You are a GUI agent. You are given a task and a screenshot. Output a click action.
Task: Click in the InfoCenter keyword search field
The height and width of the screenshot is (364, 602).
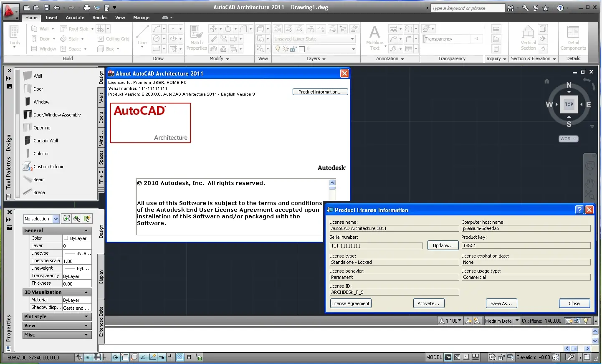[x=468, y=8]
